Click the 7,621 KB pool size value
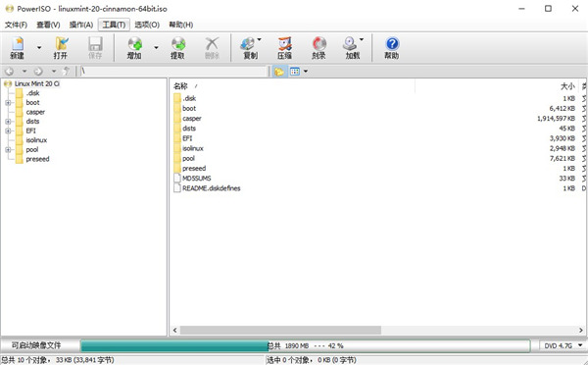 tap(563, 159)
